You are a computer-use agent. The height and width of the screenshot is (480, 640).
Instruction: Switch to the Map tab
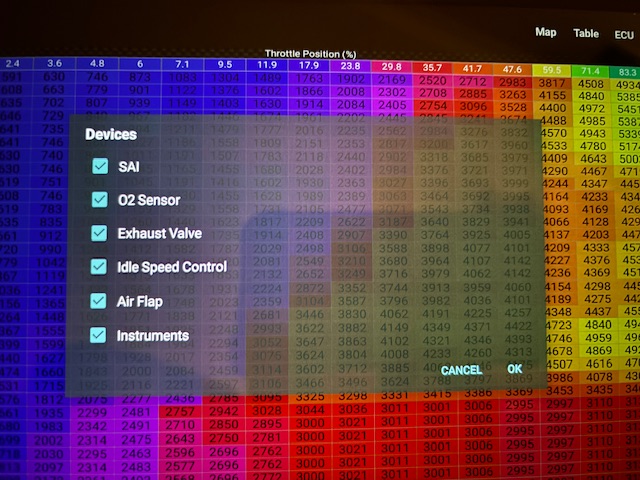[x=546, y=32]
